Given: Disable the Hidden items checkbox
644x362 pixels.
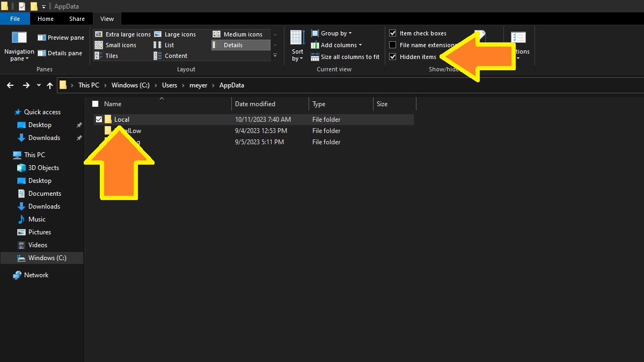Looking at the screenshot, I should [x=393, y=57].
